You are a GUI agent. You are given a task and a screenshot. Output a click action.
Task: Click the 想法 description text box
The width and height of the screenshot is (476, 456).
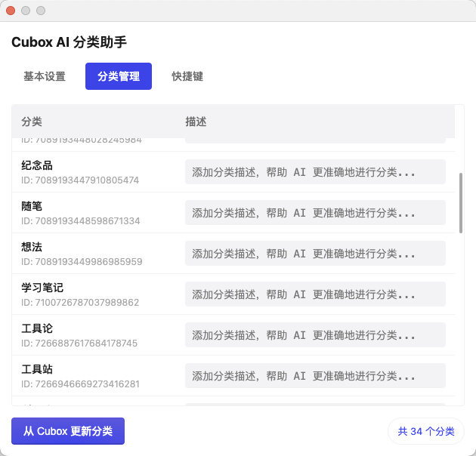click(x=315, y=254)
